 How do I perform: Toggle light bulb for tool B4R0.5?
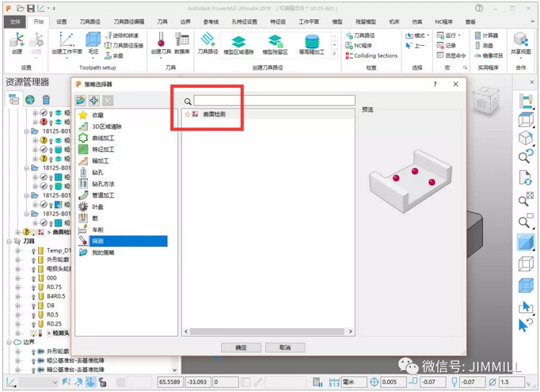pos(34,297)
